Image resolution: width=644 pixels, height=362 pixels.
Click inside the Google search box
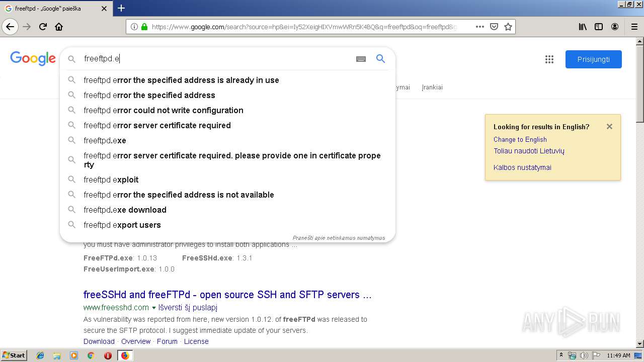tap(216, 59)
